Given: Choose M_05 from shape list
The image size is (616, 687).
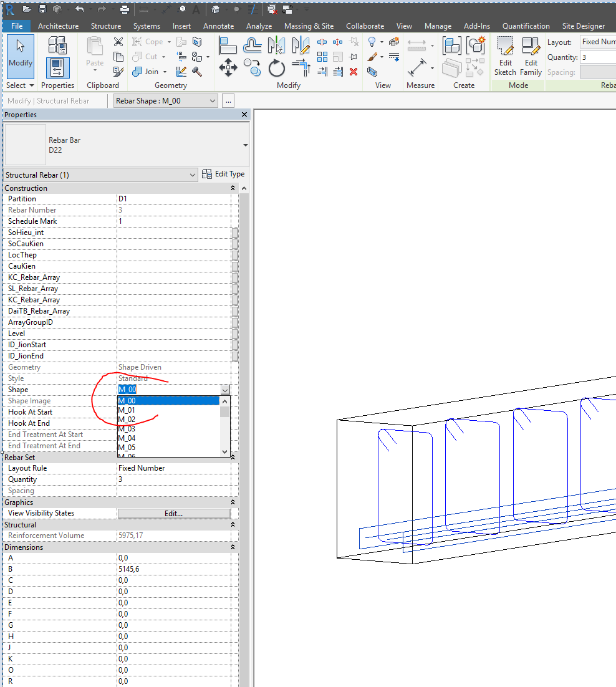Looking at the screenshot, I should (169, 448).
